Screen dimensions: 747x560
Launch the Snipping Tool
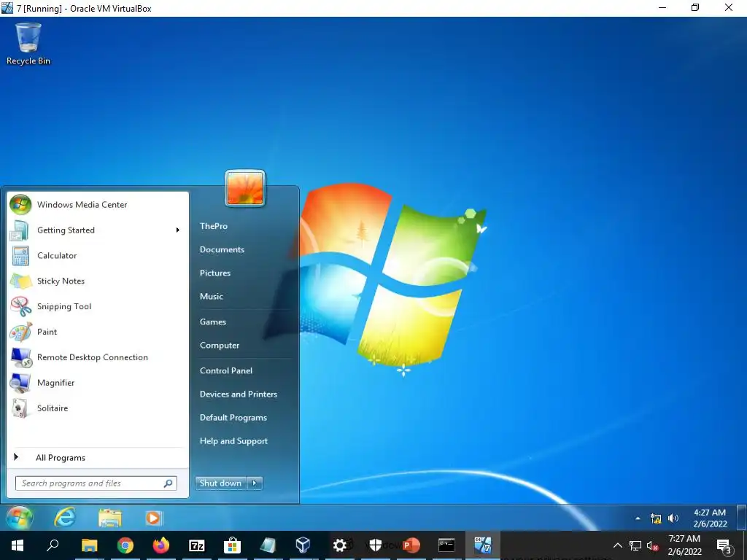click(x=98, y=307)
